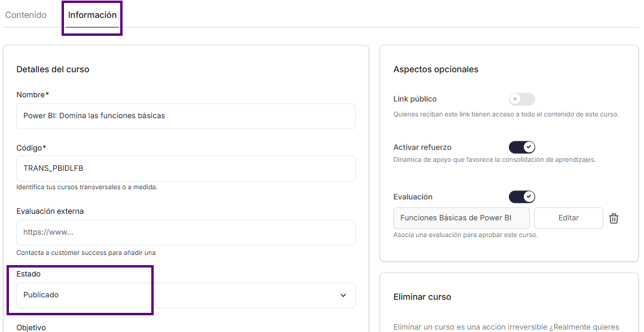
Task: Edit the Código field TRANS_PBIDLFB
Action: [185, 168]
